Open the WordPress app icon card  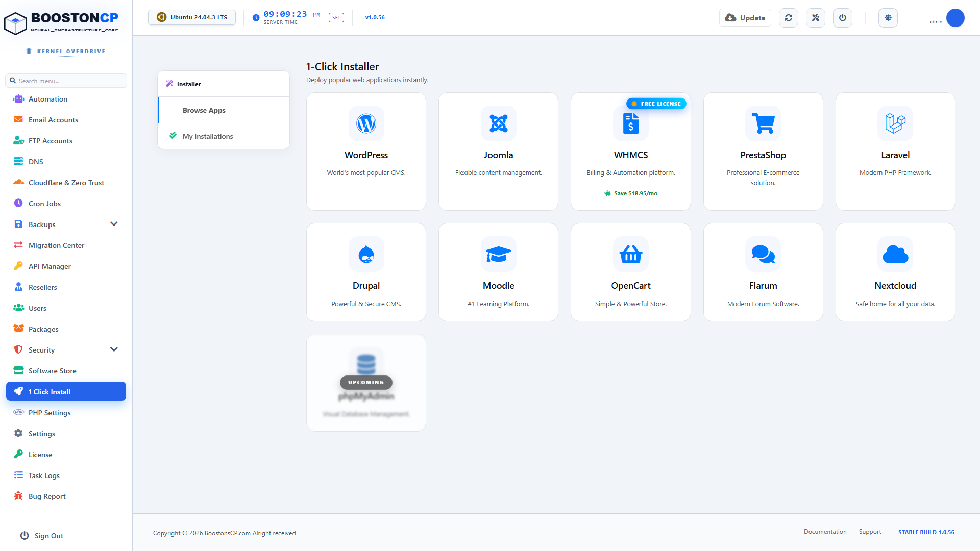pos(366,123)
